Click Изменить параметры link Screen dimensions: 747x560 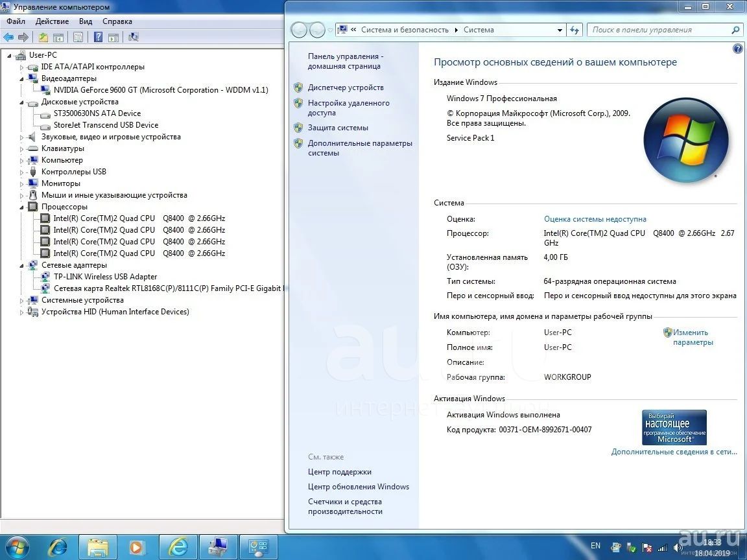pyautogui.click(x=693, y=337)
